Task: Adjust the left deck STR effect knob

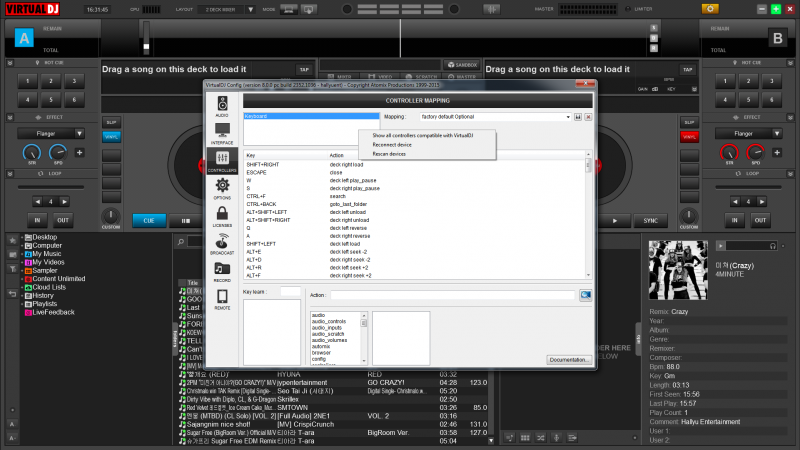Action: tap(32, 153)
